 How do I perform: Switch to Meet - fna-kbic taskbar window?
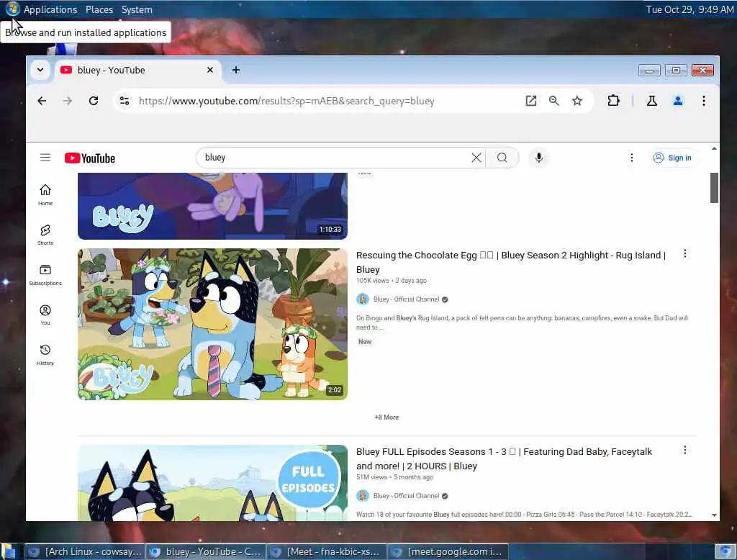327,551
